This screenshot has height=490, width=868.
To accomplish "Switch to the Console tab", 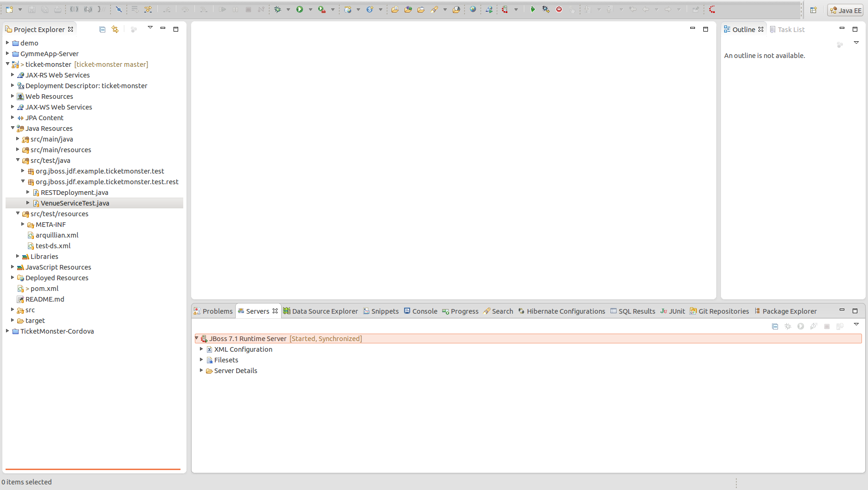I will point(420,311).
